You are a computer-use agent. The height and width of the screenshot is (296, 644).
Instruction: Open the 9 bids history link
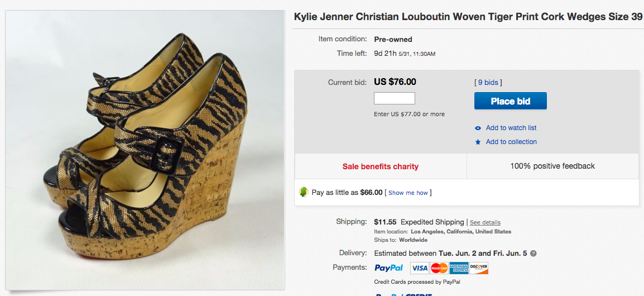[488, 83]
